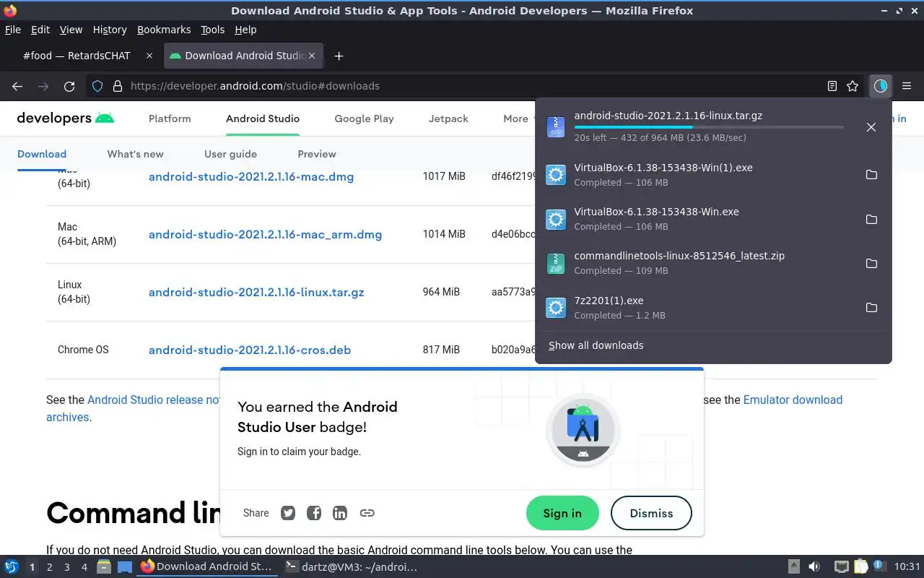Image resolution: width=924 pixels, height=578 pixels.
Task: Click the download progress bar
Action: click(x=708, y=127)
